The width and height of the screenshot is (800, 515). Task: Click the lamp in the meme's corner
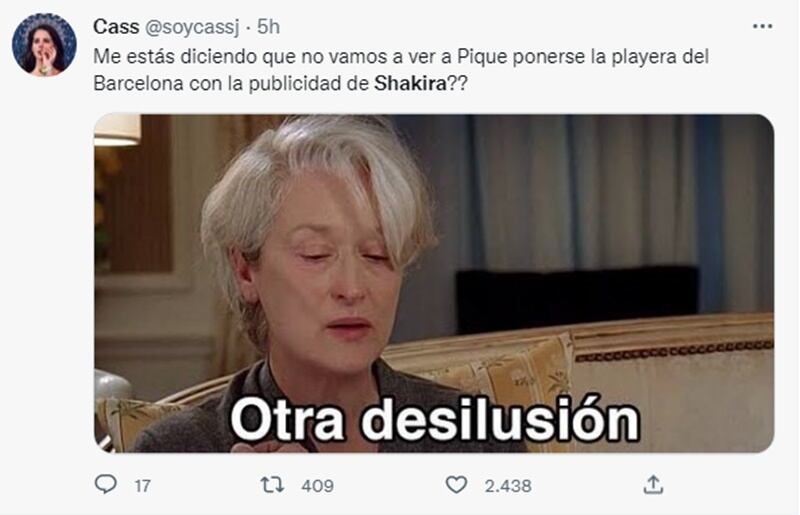click(x=117, y=130)
